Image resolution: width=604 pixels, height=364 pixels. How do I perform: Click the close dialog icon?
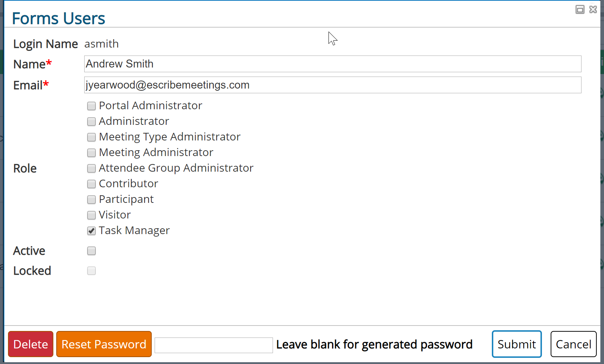(x=593, y=9)
